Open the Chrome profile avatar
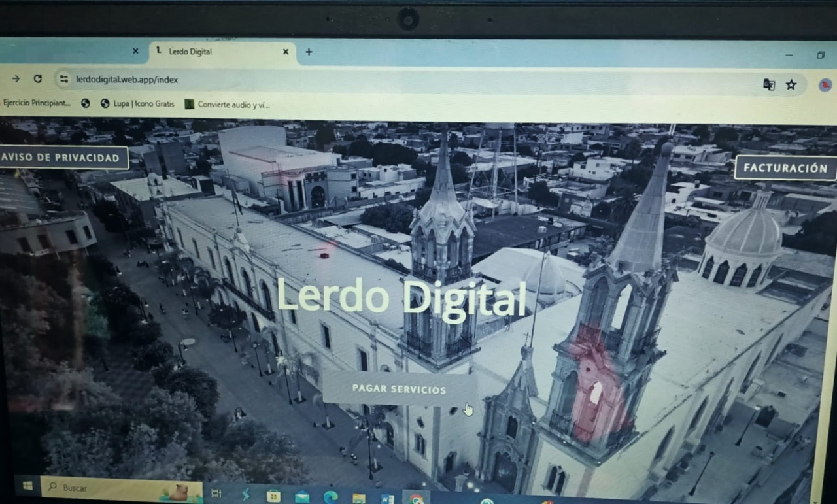This screenshot has width=837, height=504. (x=825, y=85)
